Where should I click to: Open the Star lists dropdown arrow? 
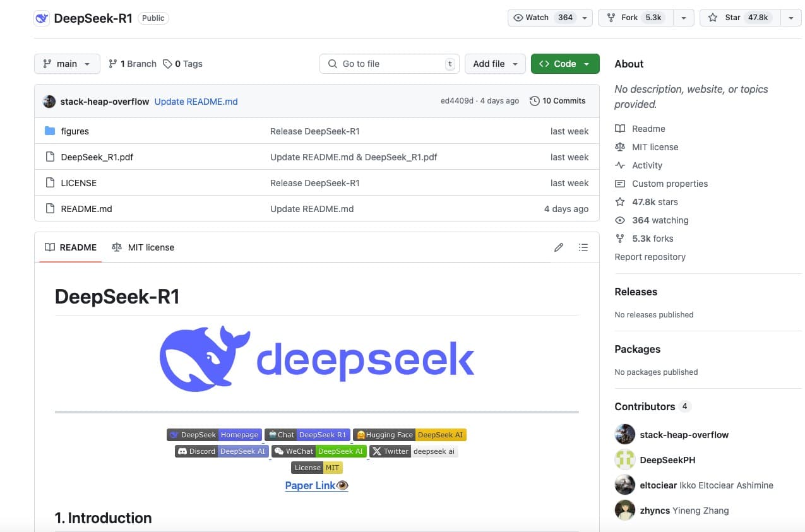(x=791, y=18)
